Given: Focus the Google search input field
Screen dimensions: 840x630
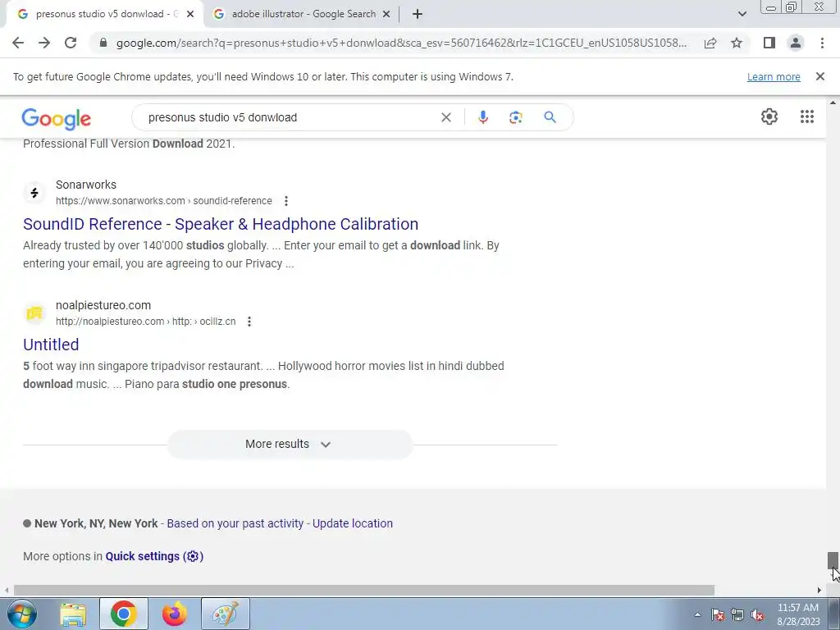Looking at the screenshot, I should click(290, 117).
